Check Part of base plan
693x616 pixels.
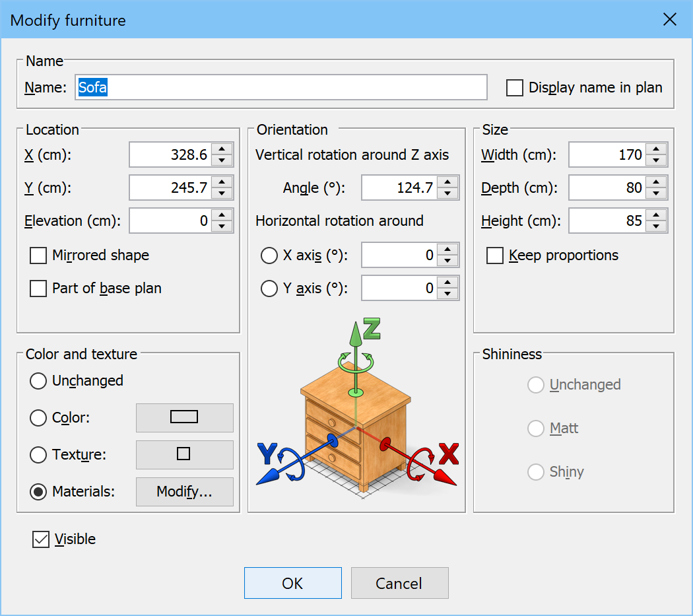(x=38, y=289)
